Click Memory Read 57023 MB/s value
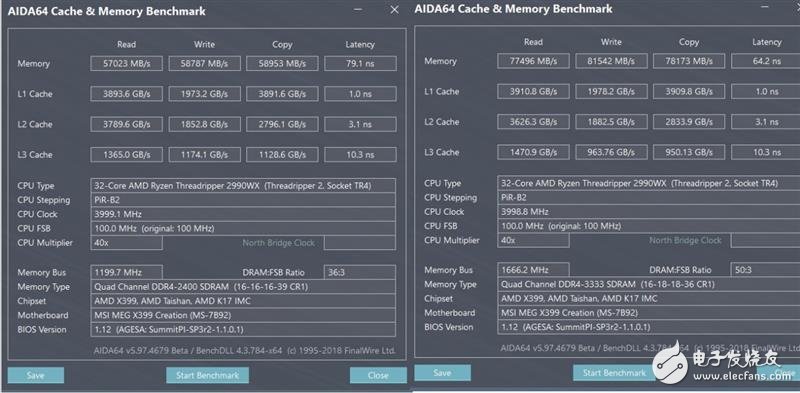Image resolution: width=800 pixels, height=393 pixels. tap(127, 63)
